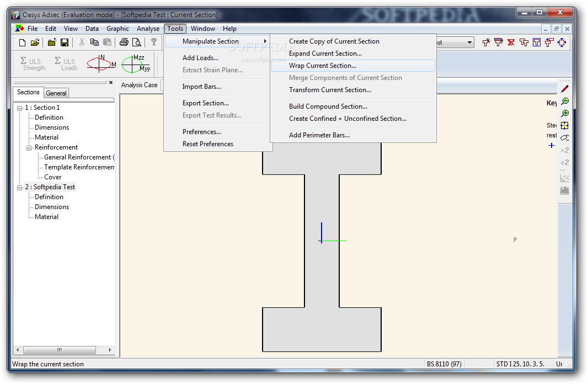Select Transform Current Section entry

coord(353,89)
